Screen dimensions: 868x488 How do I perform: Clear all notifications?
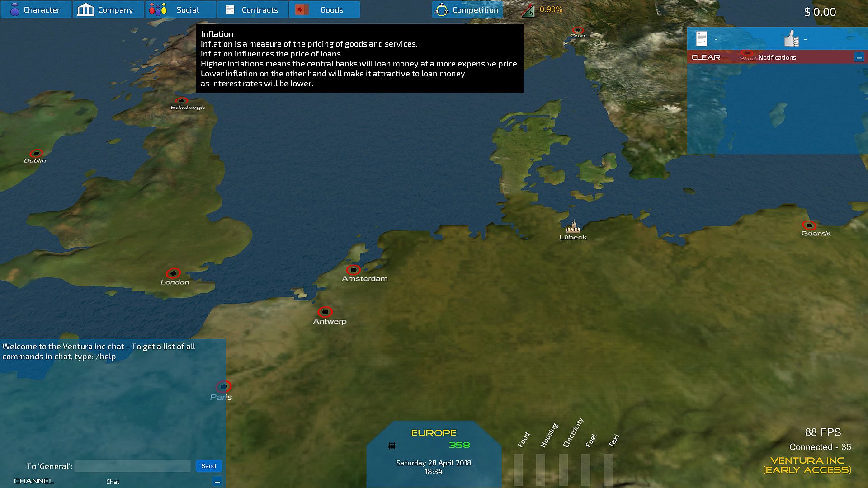pos(705,57)
